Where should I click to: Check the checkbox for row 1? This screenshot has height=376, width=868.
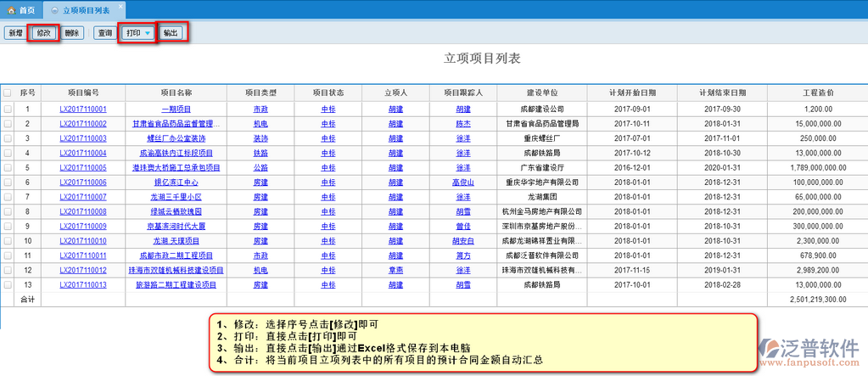point(8,109)
